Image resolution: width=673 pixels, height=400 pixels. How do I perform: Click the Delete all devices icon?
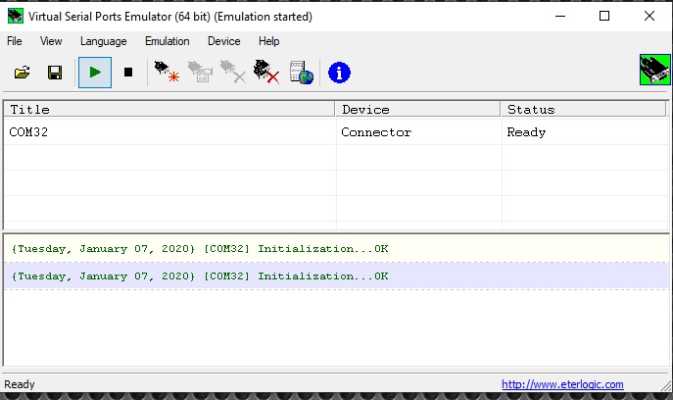266,72
